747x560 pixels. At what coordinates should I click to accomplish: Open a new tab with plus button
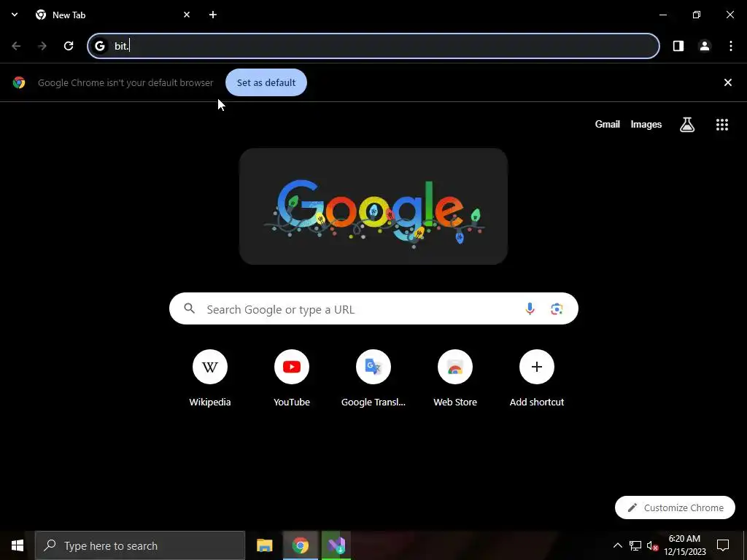[x=213, y=15]
